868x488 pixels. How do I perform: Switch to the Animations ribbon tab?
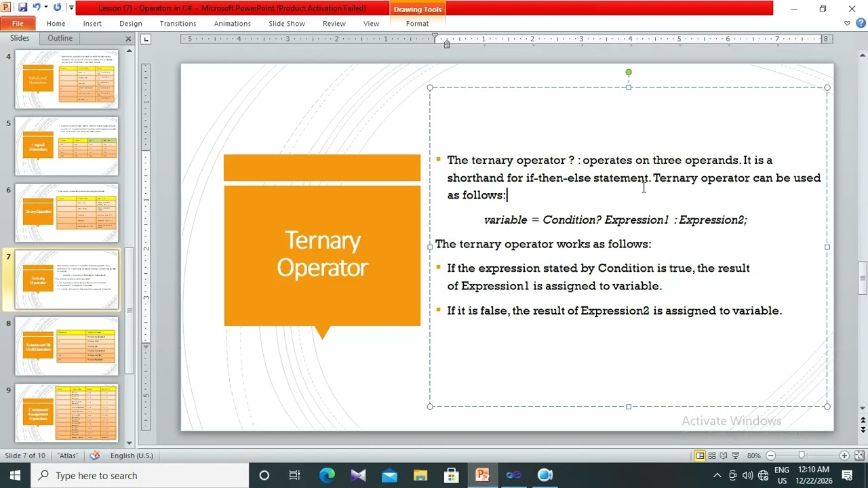232,23
